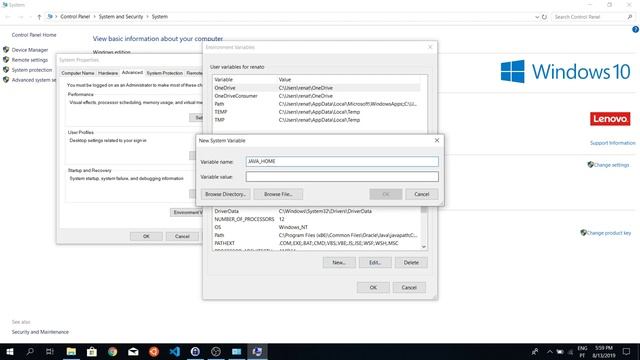
Task: Click Cancel in System Properties dialog
Action: tap(182, 236)
